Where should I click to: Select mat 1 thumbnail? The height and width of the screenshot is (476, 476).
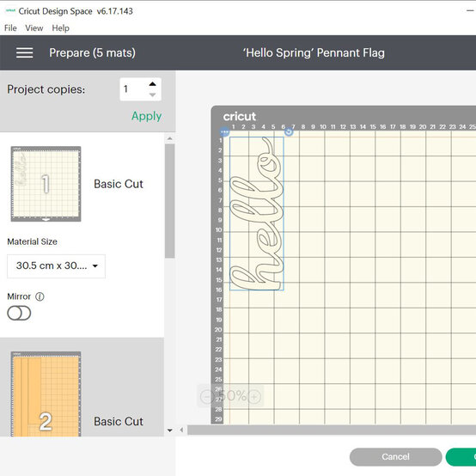[46, 184]
